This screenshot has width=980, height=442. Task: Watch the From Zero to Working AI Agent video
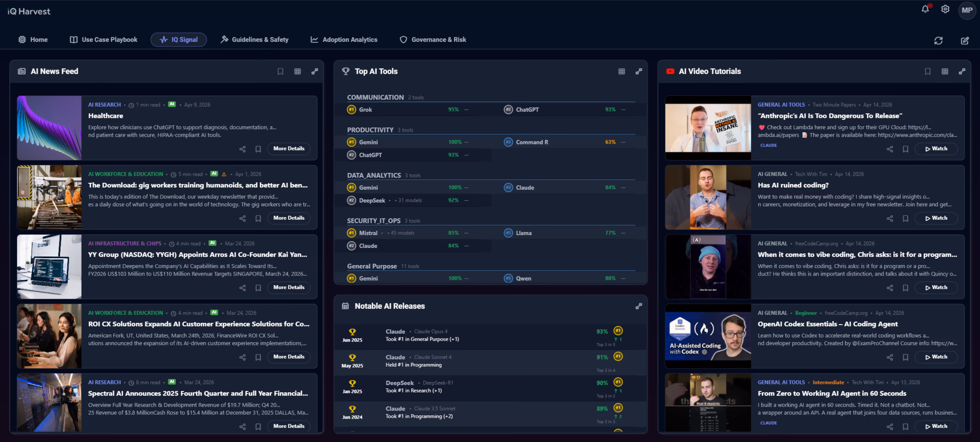[936, 426]
